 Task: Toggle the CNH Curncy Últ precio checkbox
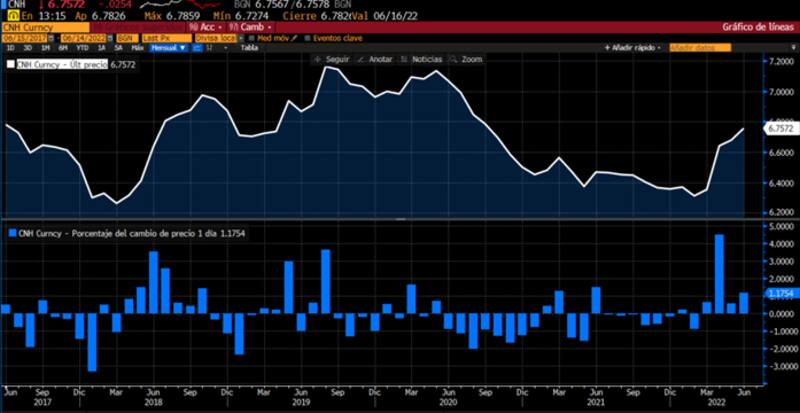[12, 64]
